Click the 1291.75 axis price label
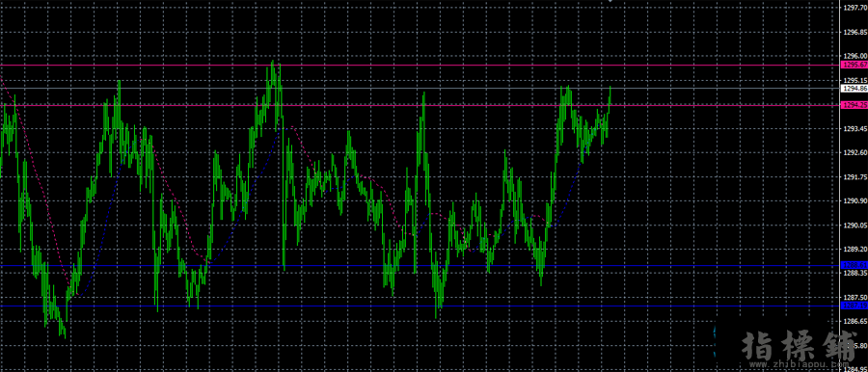This screenshot has width=868, height=372. [x=855, y=177]
